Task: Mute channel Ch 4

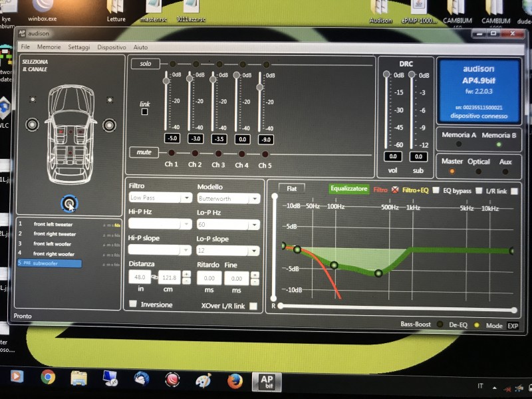Action: point(241,154)
